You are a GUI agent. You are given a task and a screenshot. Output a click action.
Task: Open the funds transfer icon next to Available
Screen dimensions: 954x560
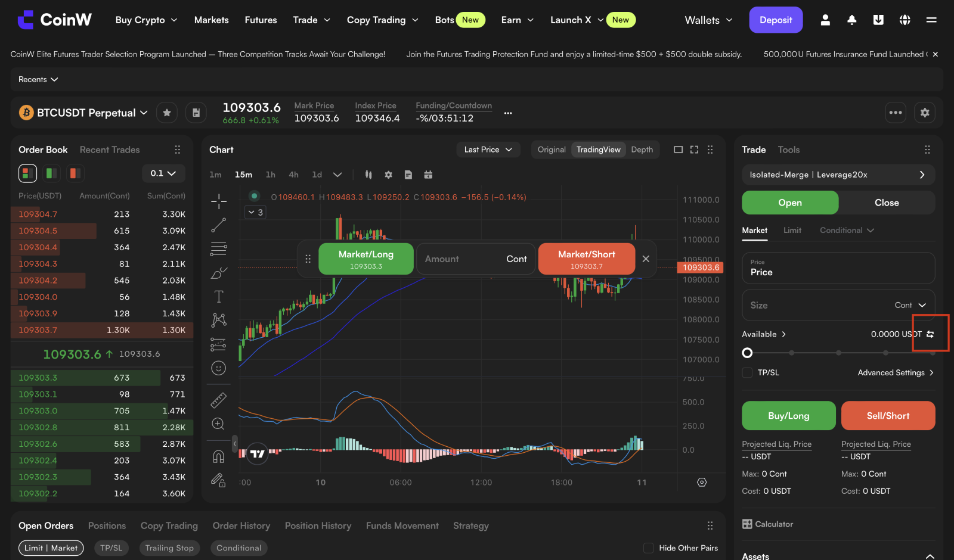point(930,334)
